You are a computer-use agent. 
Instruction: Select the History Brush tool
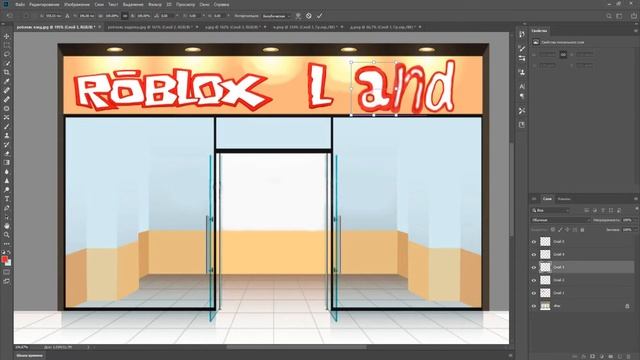point(7,144)
